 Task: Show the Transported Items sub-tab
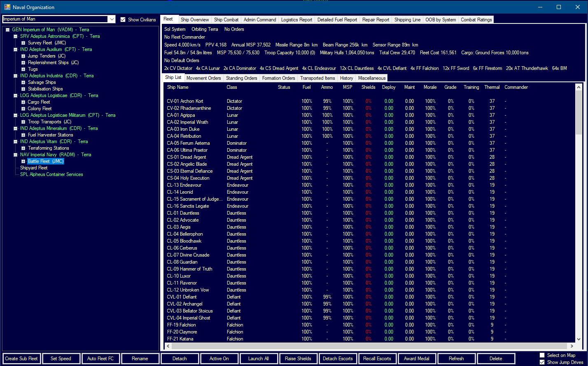pyautogui.click(x=317, y=78)
